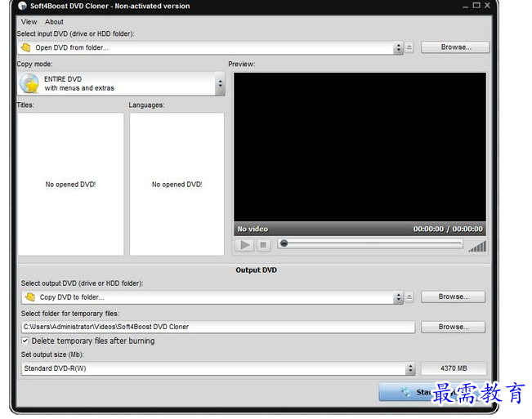
Task: Click the app logo in the title bar
Action: click(x=22, y=6)
